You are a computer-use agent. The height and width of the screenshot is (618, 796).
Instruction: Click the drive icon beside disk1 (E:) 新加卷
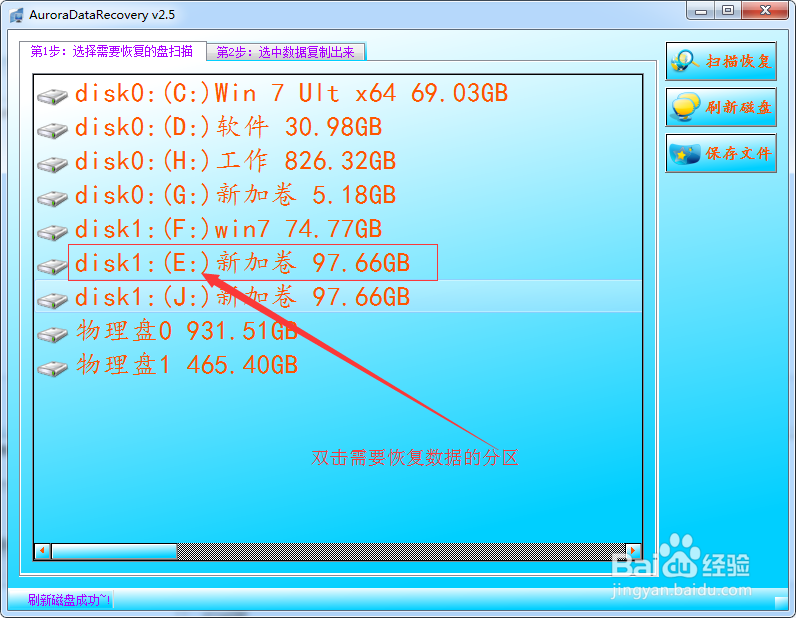coord(52,266)
